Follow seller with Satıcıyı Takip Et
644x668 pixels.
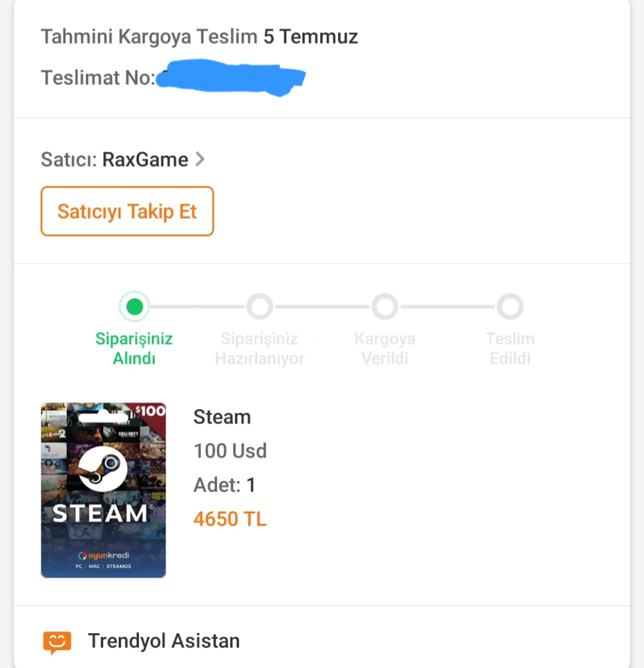click(127, 211)
